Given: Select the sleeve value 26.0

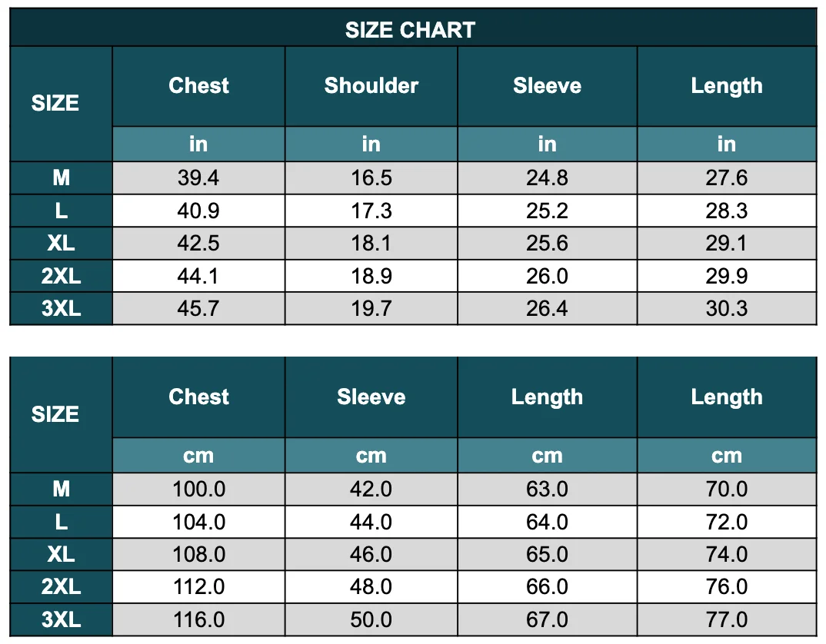Looking at the screenshot, I should pyautogui.click(x=547, y=276).
